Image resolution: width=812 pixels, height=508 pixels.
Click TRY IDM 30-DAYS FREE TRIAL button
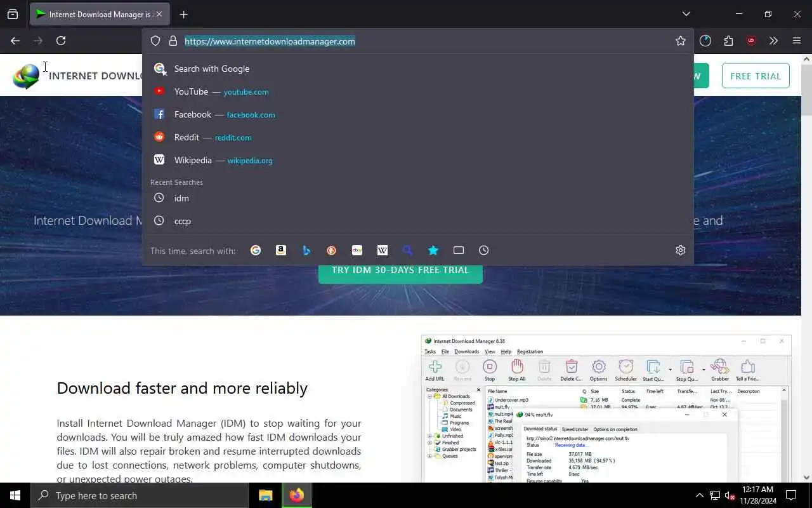pos(400,271)
